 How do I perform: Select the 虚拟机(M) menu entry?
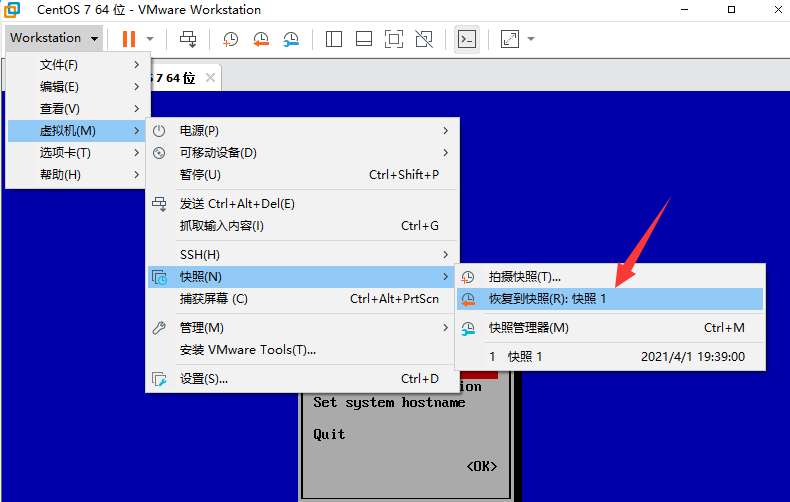tap(78, 131)
